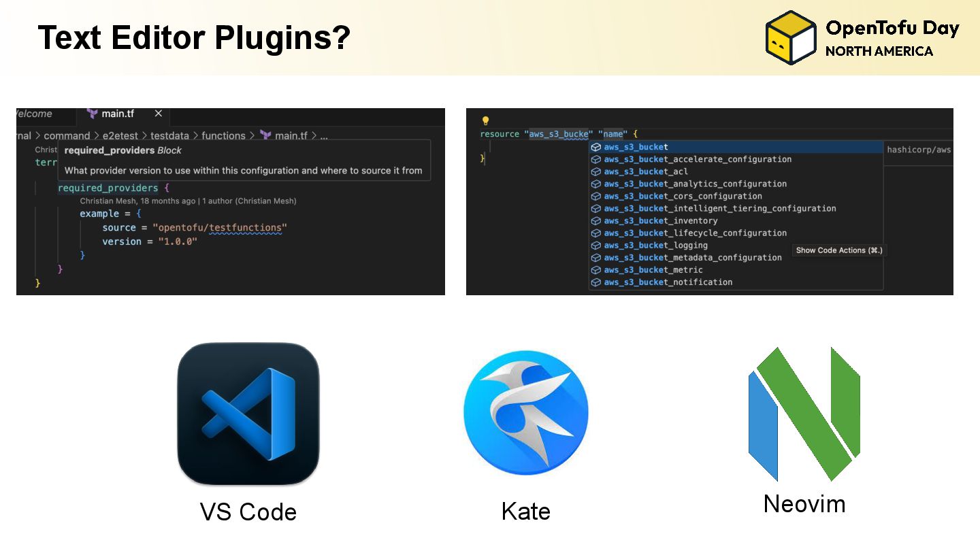980x551 pixels.
Task: Click the 'Neovim' caption
Action: point(804,504)
